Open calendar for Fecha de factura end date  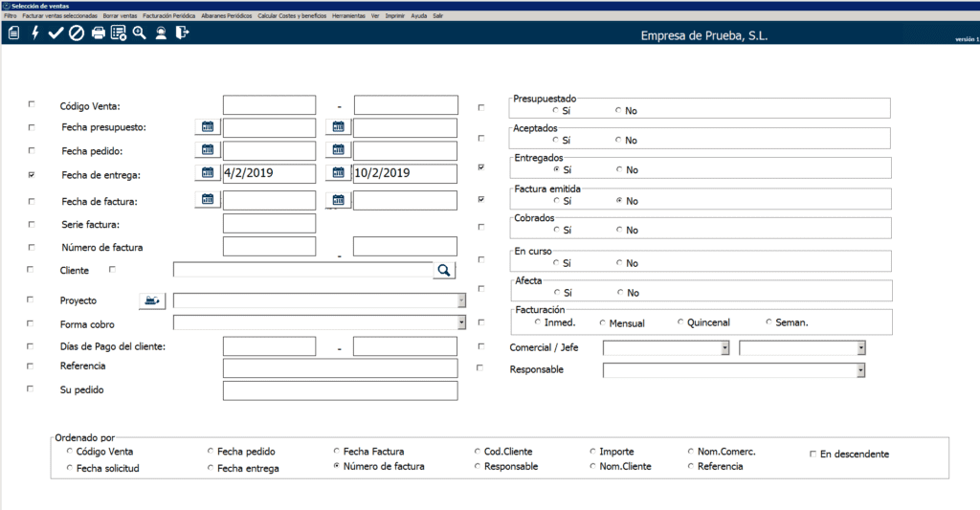coord(339,200)
